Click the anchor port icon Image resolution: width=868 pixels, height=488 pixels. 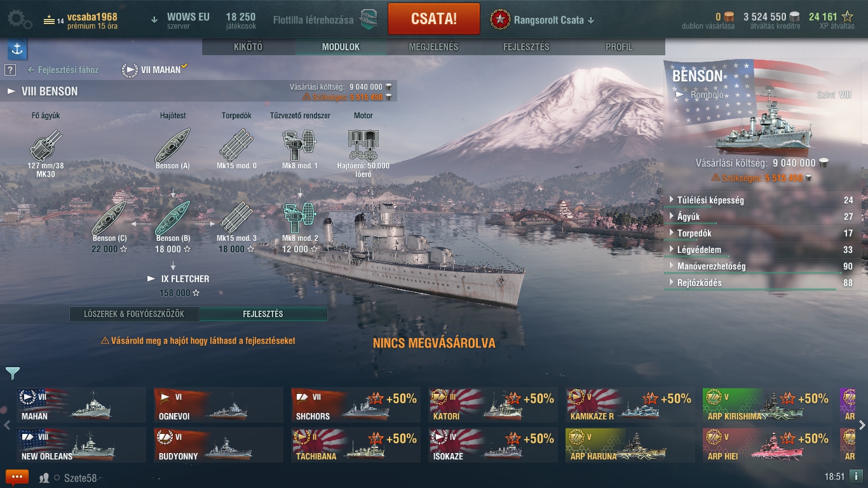17,50
